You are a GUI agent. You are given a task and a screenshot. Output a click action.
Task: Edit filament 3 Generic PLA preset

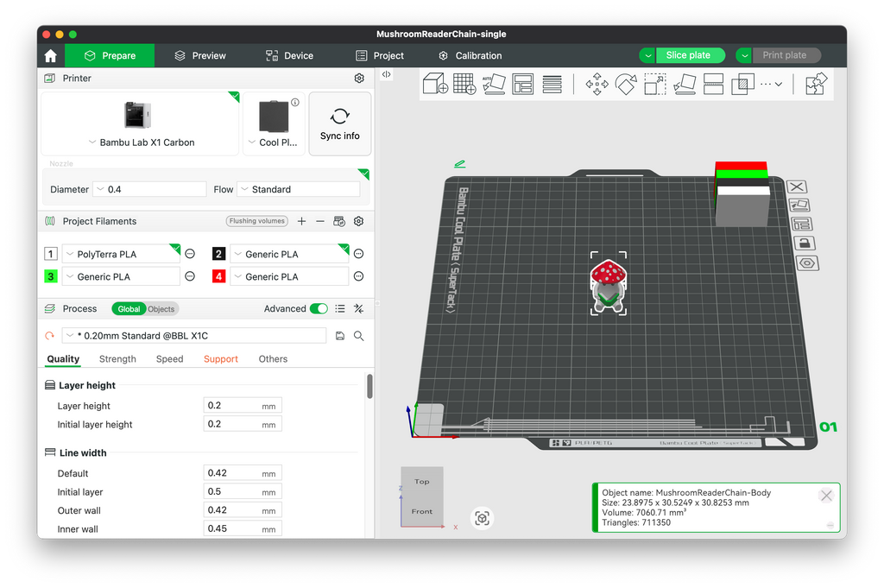coord(190,276)
